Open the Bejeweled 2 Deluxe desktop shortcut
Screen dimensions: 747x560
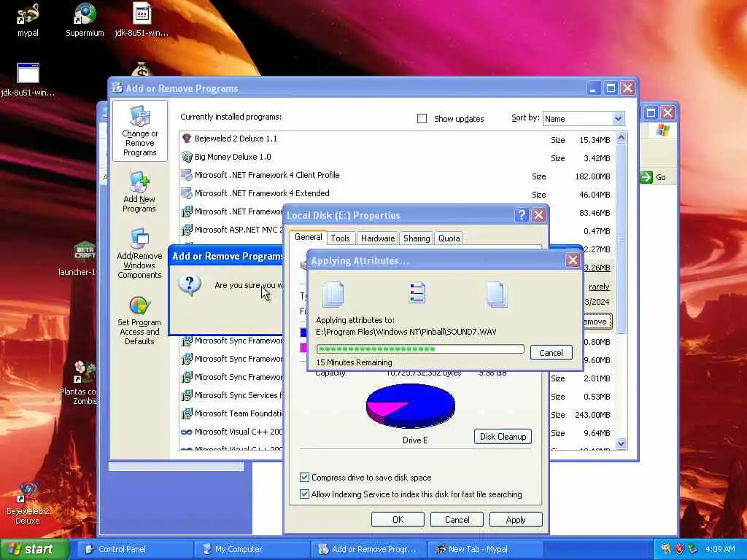[27, 503]
